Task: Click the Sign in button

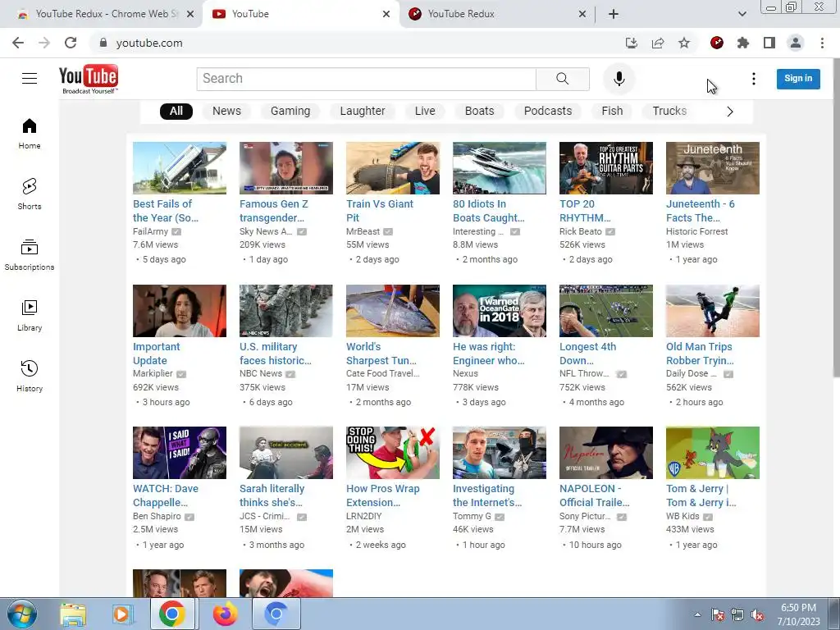Action: (x=798, y=78)
